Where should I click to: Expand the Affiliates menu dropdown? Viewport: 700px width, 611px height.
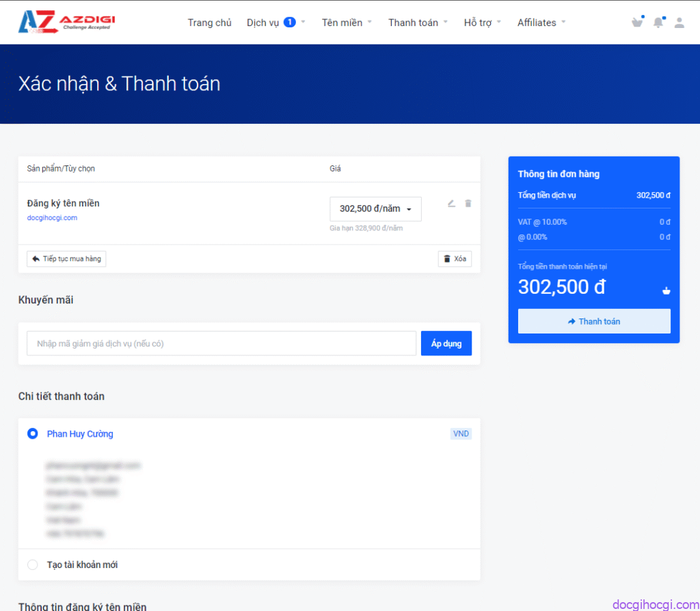[541, 23]
